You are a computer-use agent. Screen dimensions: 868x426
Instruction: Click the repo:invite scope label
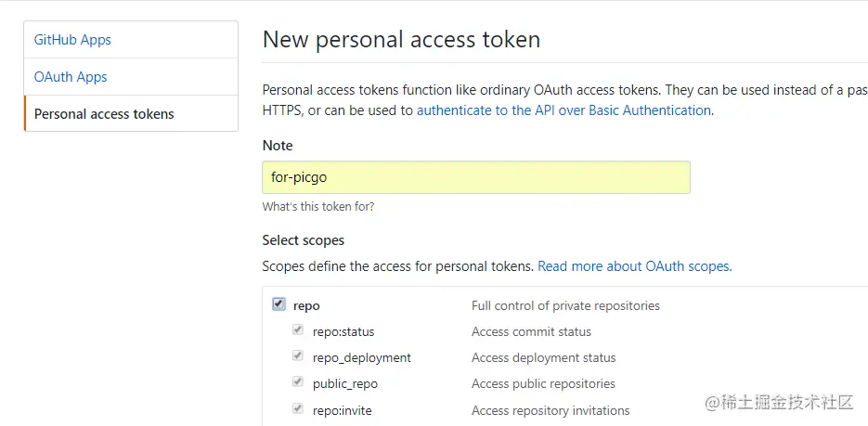coord(343,410)
